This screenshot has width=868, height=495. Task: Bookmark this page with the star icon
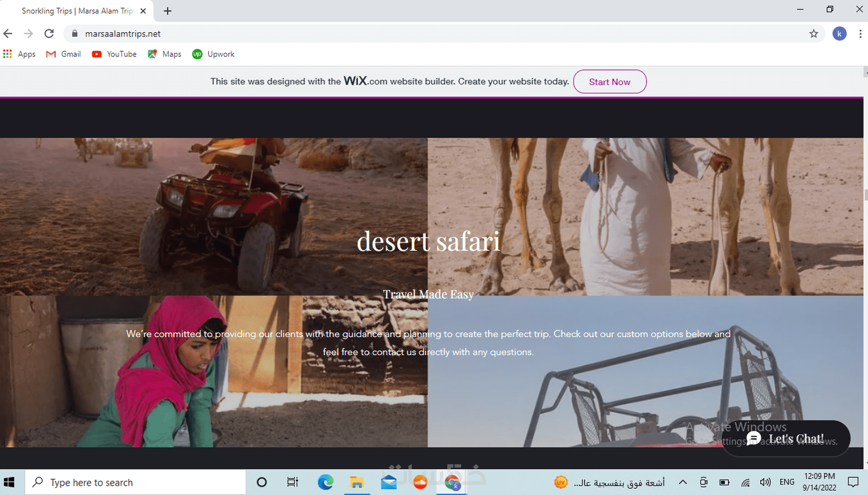click(814, 34)
